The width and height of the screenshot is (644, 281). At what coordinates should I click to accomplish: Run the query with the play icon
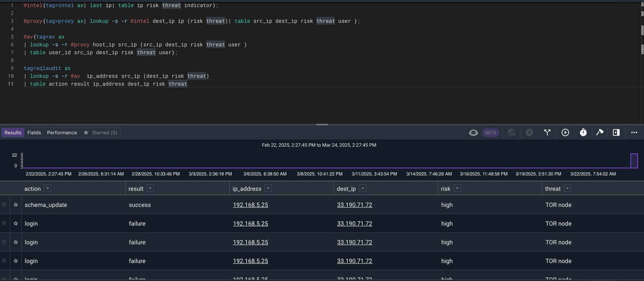click(x=565, y=132)
